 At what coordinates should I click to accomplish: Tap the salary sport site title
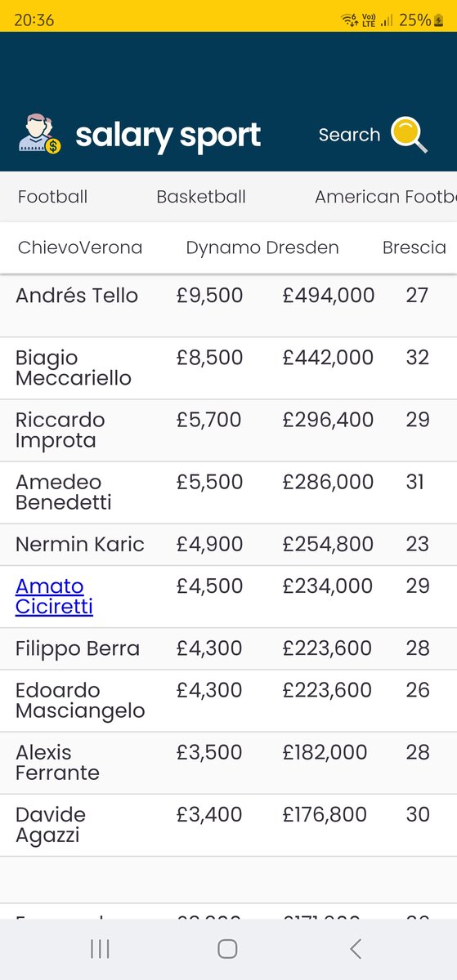click(x=168, y=136)
